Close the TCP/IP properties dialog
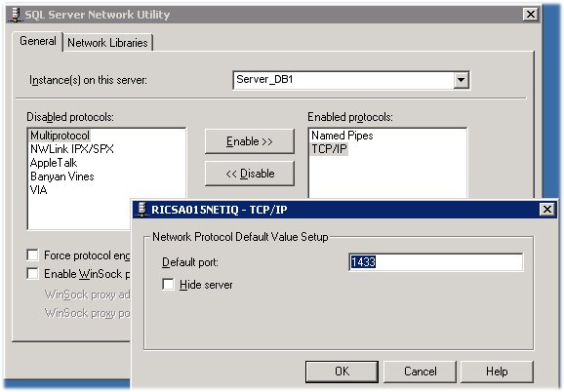 pyautogui.click(x=547, y=209)
